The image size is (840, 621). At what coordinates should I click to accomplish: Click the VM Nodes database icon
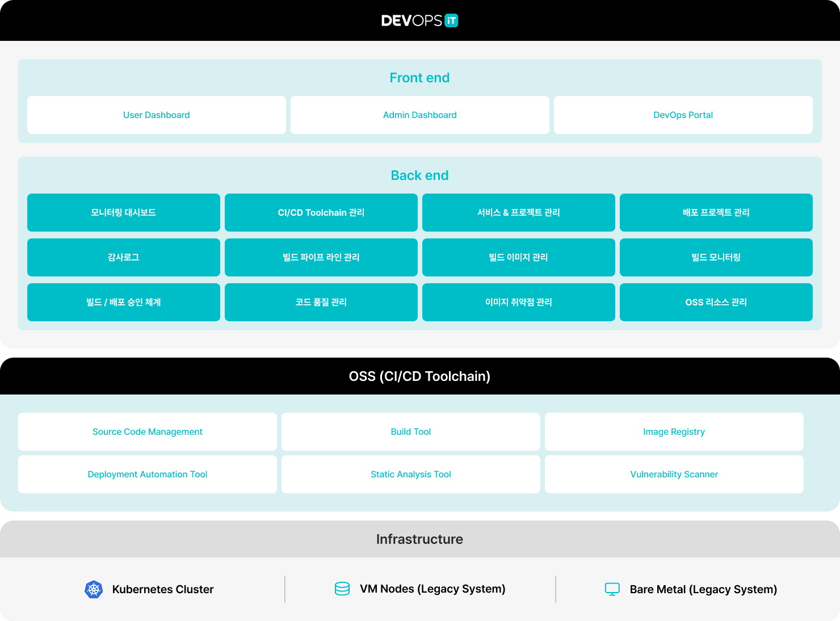[342, 589]
